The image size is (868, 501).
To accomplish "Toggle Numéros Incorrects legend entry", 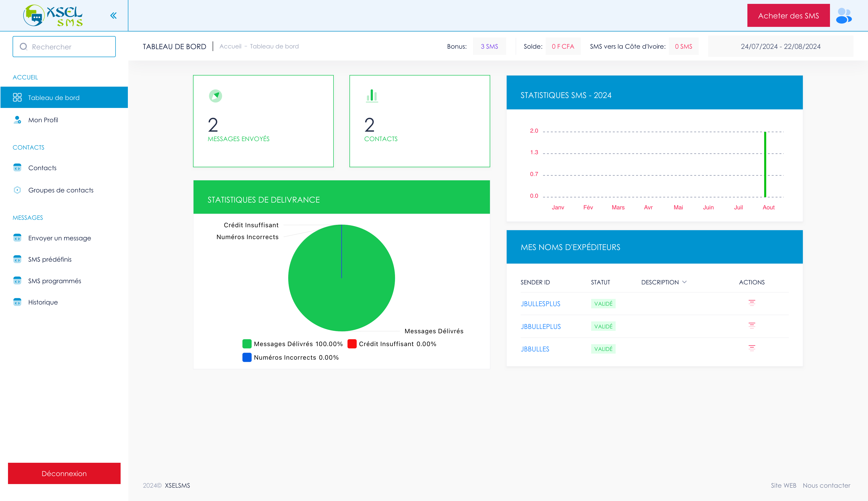I will [x=291, y=357].
